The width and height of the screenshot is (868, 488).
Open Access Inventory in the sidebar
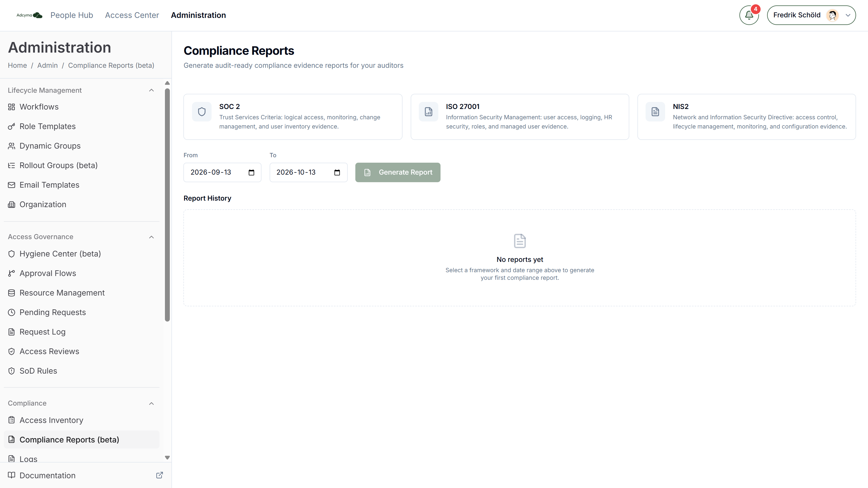click(82, 420)
